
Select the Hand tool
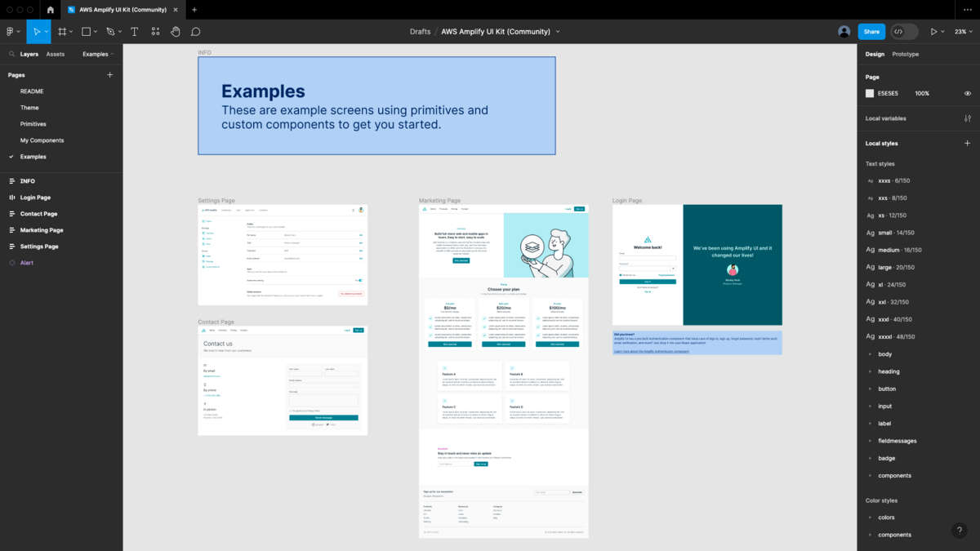point(176,32)
